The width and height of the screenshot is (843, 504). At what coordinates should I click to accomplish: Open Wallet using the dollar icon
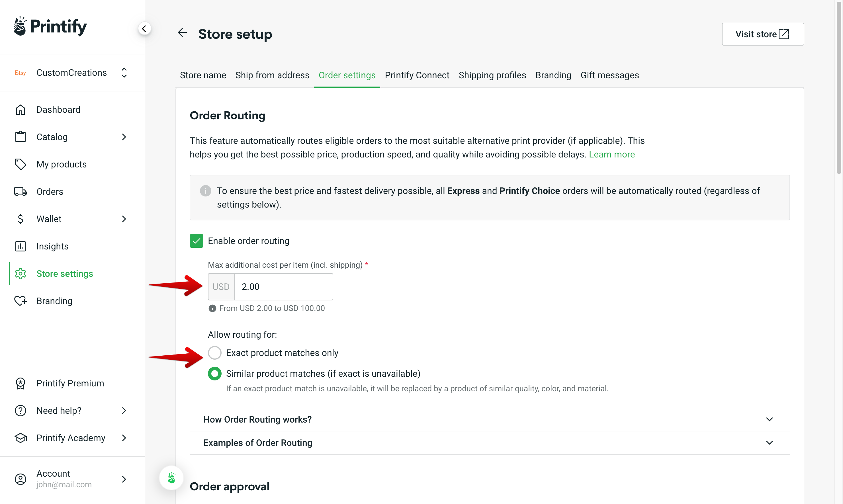[x=21, y=219]
